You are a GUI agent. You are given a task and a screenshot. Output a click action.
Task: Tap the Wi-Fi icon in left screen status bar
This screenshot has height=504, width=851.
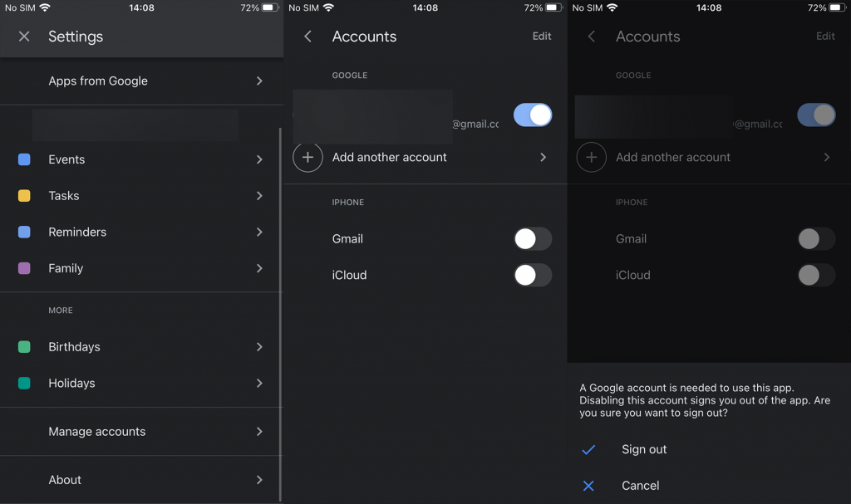tap(45, 7)
